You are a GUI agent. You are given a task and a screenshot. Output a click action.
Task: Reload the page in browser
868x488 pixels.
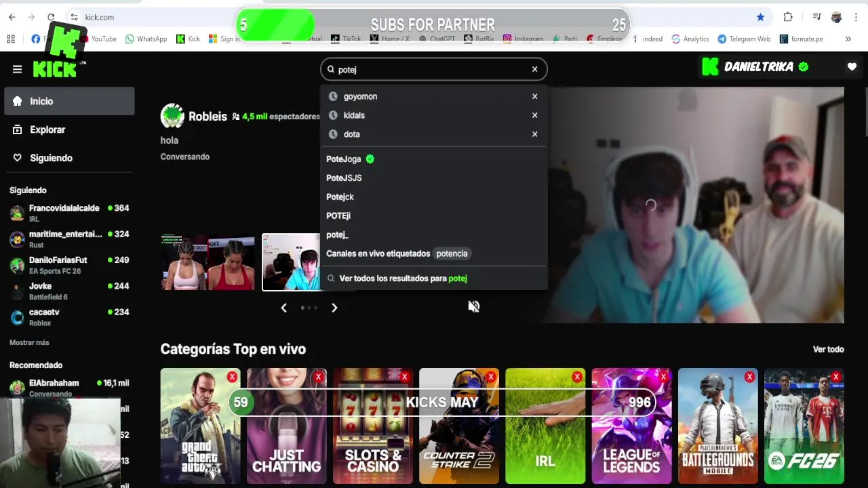point(51,17)
